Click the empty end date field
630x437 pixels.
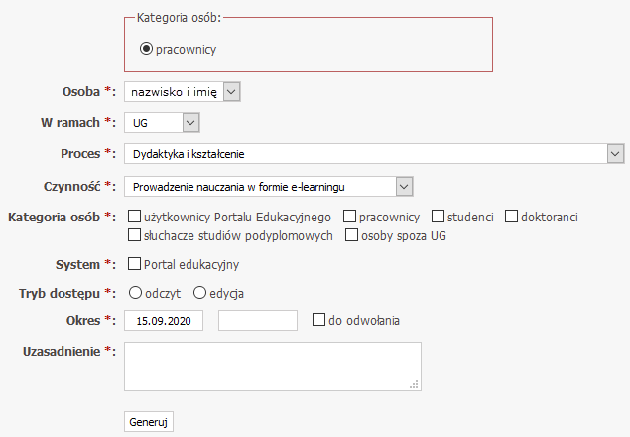tap(258, 321)
